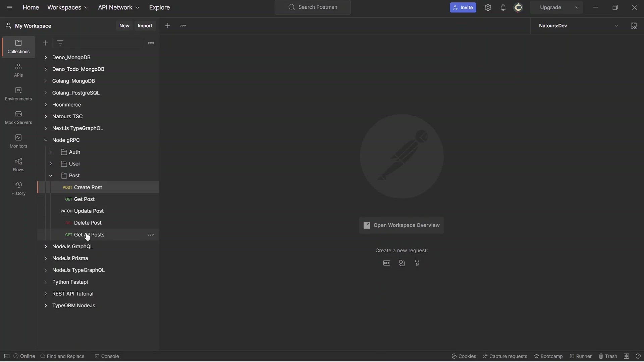
Task: Open collections panel more options ellipsis
Action: pos(151,43)
